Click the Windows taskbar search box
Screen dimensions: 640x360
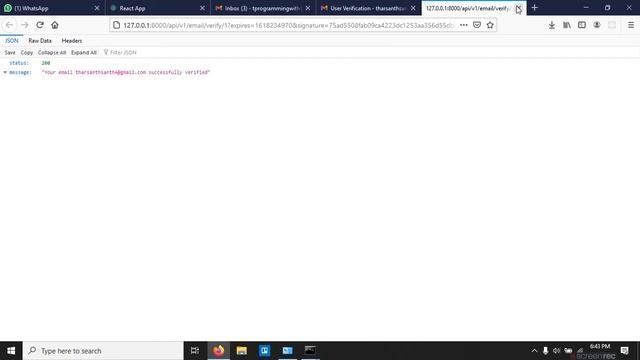pos(103,351)
